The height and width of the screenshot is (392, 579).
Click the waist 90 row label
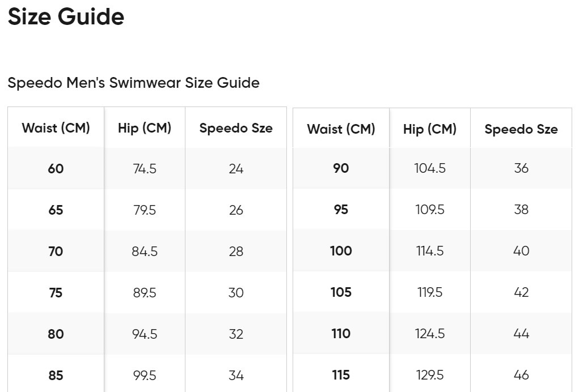341,168
